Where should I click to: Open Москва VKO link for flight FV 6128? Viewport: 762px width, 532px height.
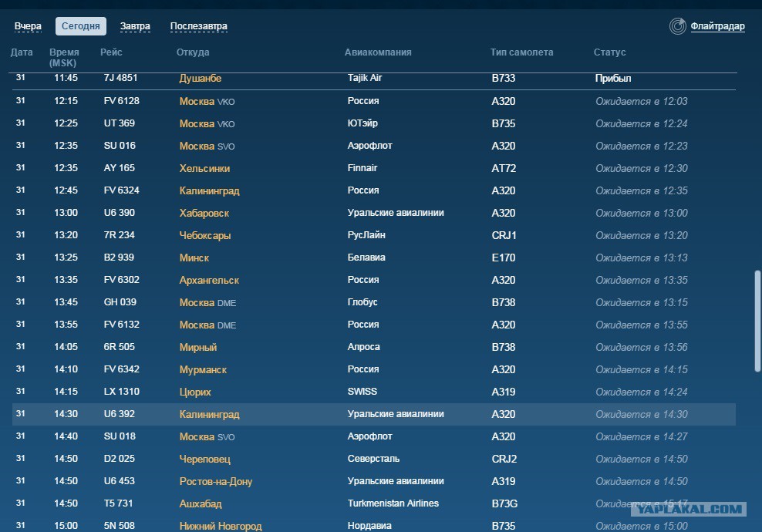click(x=207, y=102)
